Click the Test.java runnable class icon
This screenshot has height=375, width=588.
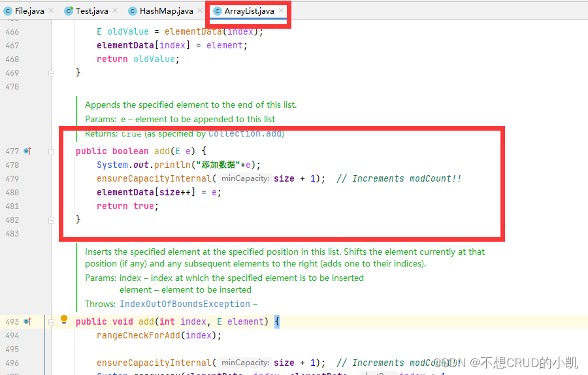(68, 11)
